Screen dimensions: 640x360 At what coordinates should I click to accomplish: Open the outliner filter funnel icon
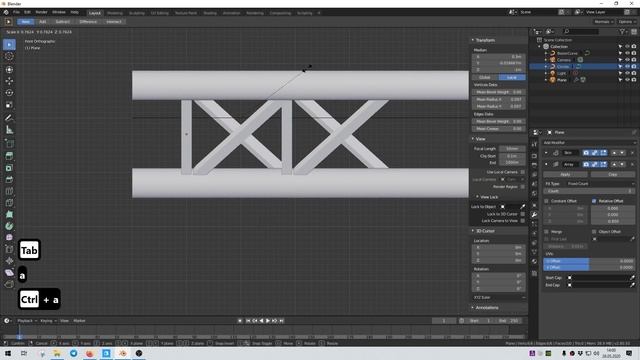622,31
